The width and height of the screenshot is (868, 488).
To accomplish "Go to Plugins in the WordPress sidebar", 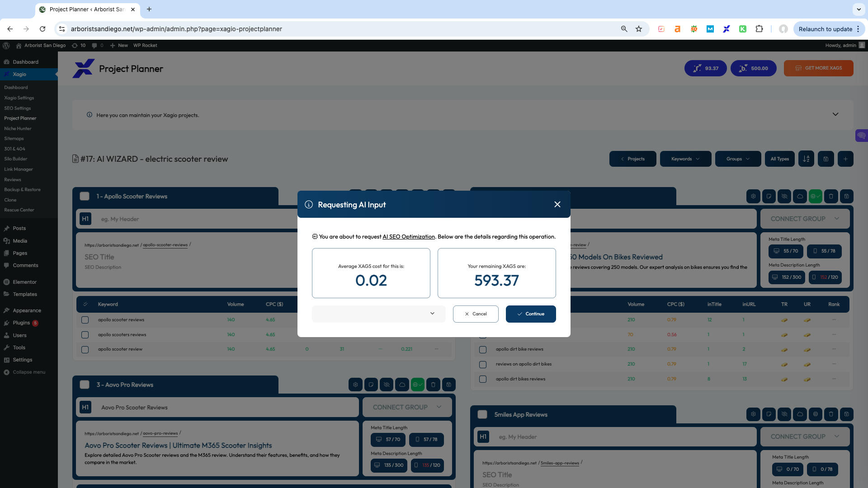I will (x=21, y=323).
